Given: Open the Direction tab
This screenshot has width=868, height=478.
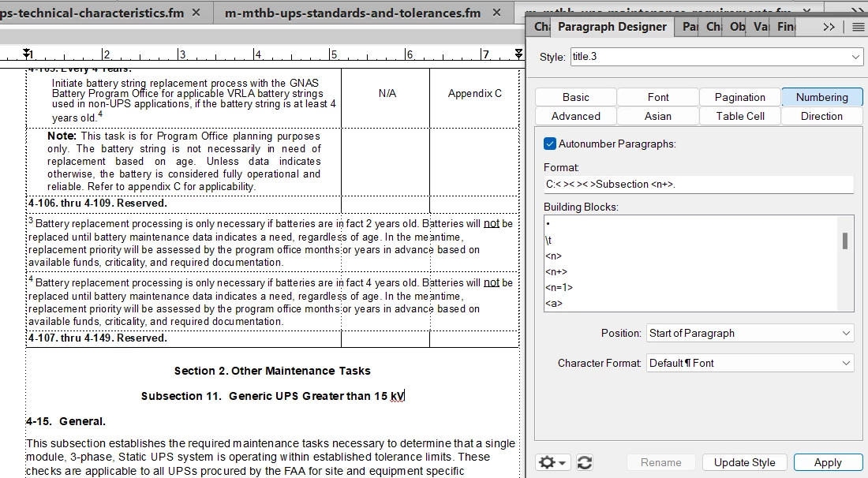Looking at the screenshot, I should [821, 116].
